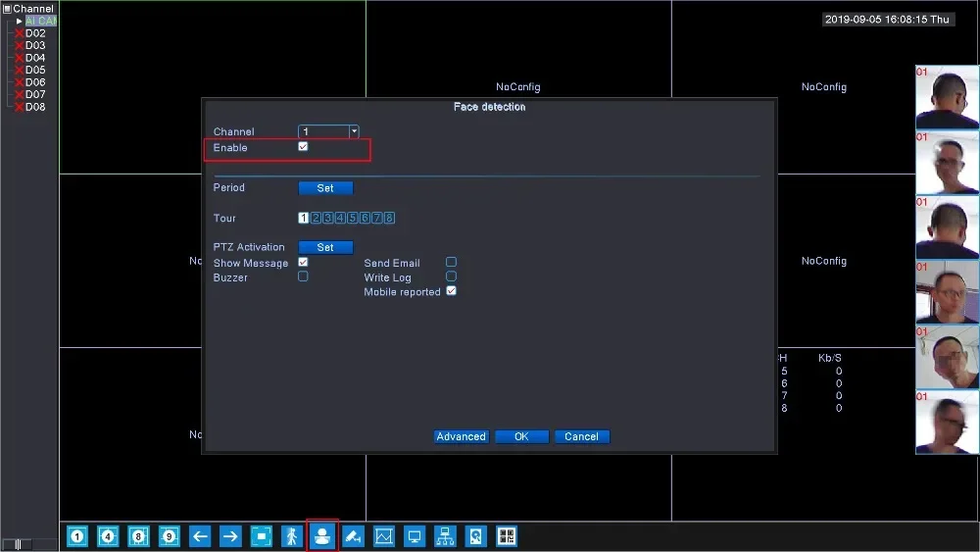980x552 pixels.
Task: Select the 4-split view icon
Action: 108,536
